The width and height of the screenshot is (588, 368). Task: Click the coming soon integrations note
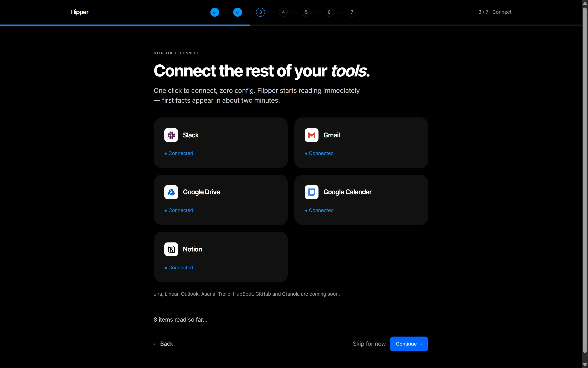coord(247,294)
